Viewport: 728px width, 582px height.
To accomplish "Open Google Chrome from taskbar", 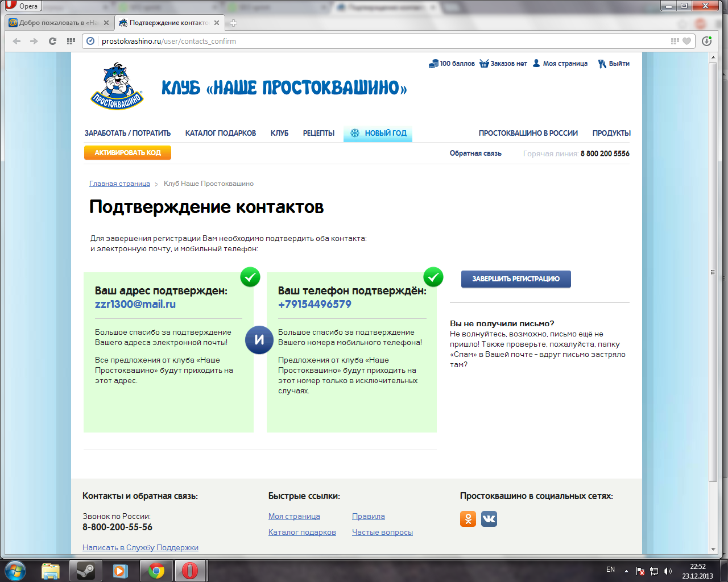I will pyautogui.click(x=156, y=571).
